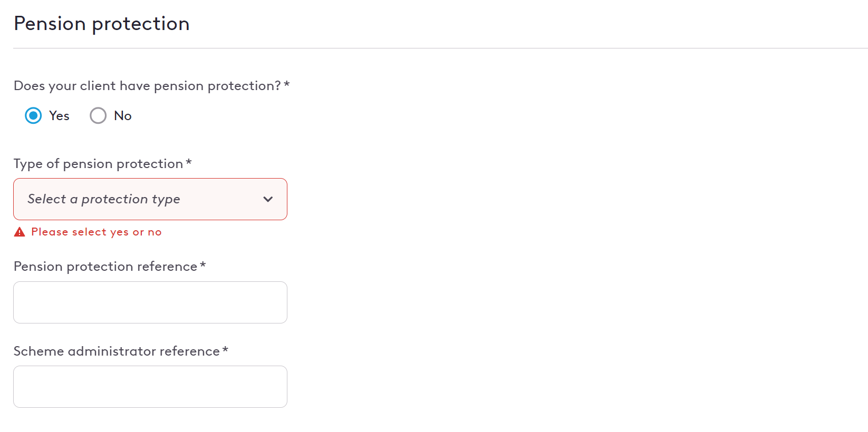Click the dropdown chevron arrow icon

(x=268, y=199)
